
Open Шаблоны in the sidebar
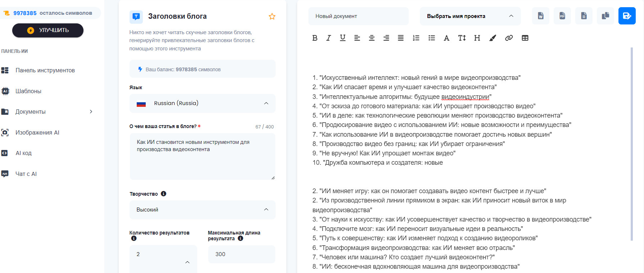coord(28,91)
